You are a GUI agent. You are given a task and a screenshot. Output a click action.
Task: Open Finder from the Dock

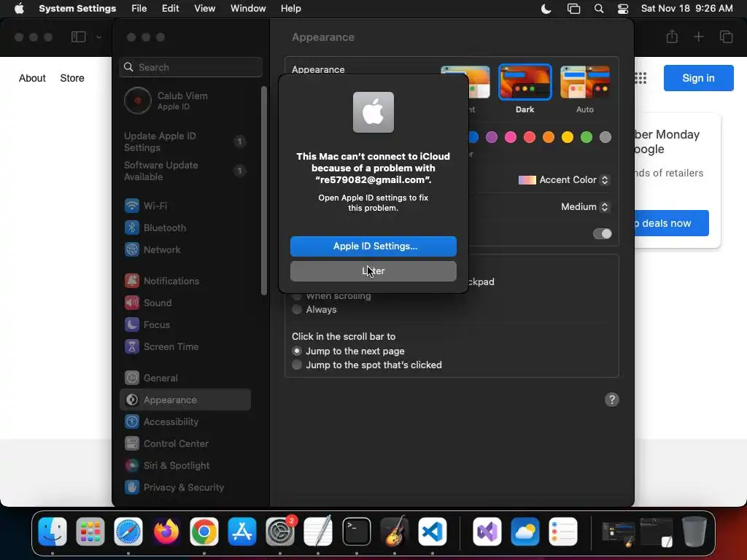(x=53, y=532)
